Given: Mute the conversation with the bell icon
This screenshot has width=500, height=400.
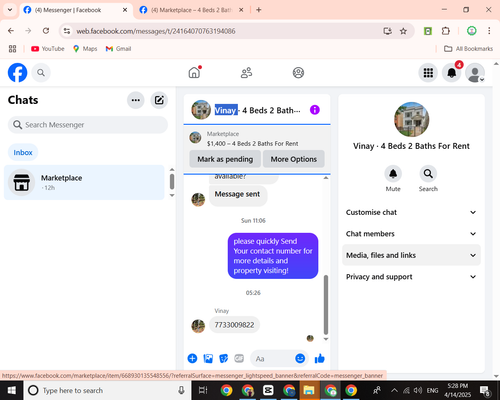Looking at the screenshot, I should 393,174.
